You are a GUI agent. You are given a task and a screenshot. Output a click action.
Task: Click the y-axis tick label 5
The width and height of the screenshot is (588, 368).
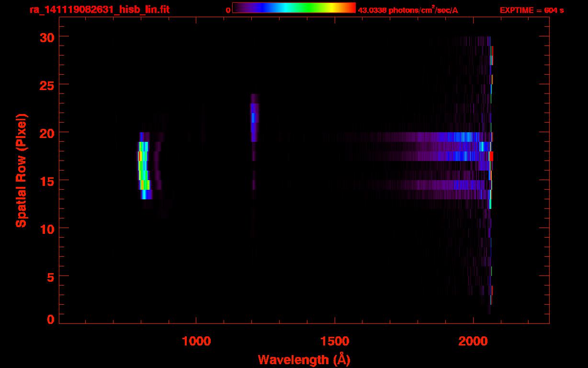[x=50, y=276]
